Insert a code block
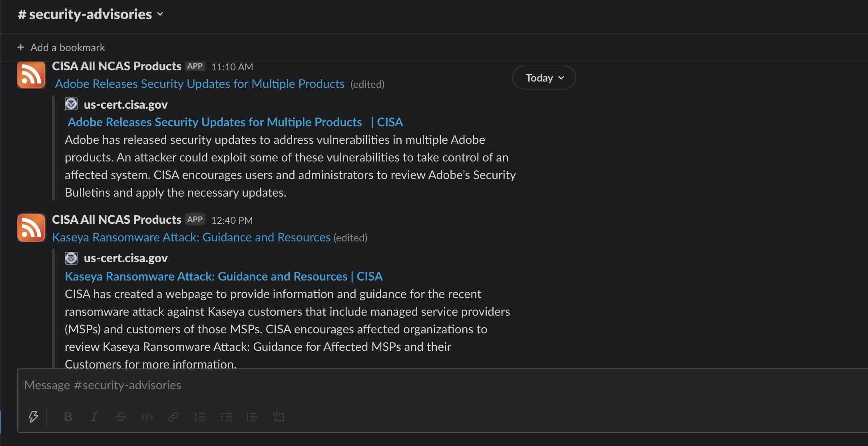Screen dimensions: 868x446 [279, 417]
